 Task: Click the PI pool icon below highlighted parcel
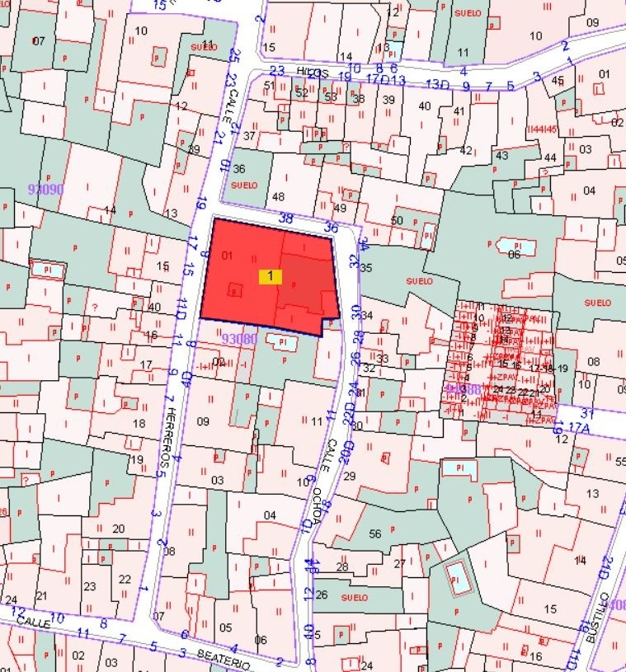pyautogui.click(x=283, y=341)
